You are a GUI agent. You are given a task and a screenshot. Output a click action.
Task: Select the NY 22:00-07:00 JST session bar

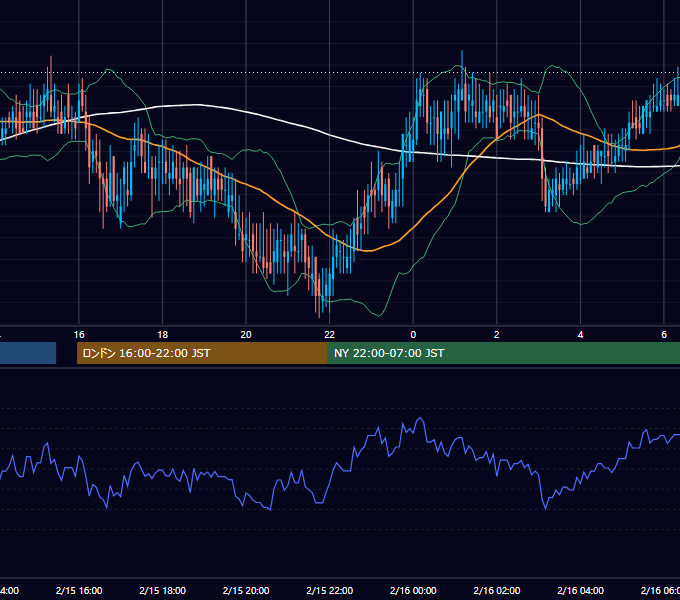coord(503,353)
